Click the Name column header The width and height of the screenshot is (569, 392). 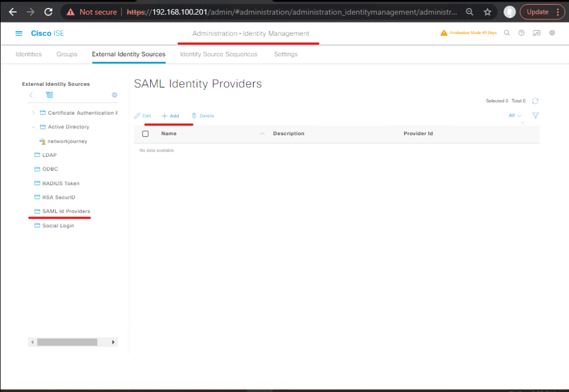[169, 134]
